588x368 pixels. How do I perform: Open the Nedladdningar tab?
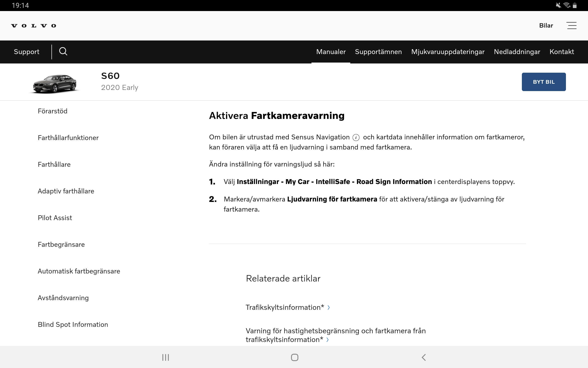pyautogui.click(x=517, y=52)
